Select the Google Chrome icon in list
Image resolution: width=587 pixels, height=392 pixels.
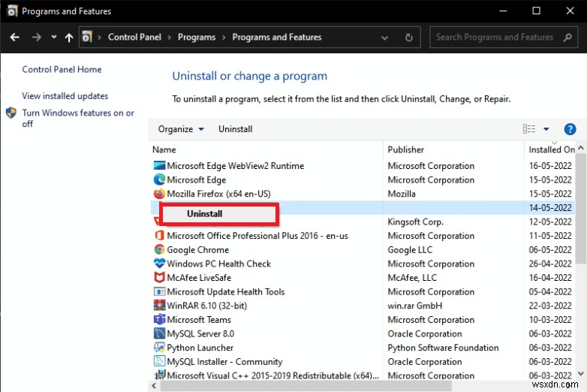pyautogui.click(x=159, y=250)
